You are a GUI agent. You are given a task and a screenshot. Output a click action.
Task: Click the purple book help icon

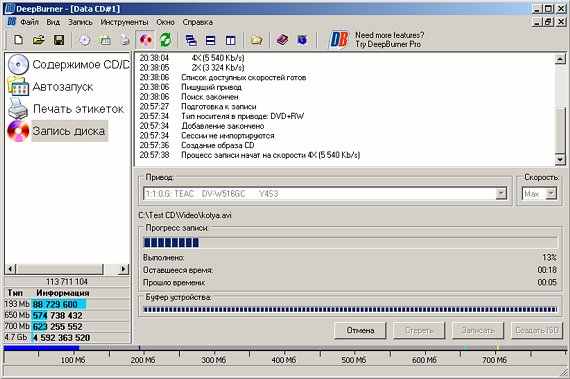pyautogui.click(x=282, y=40)
